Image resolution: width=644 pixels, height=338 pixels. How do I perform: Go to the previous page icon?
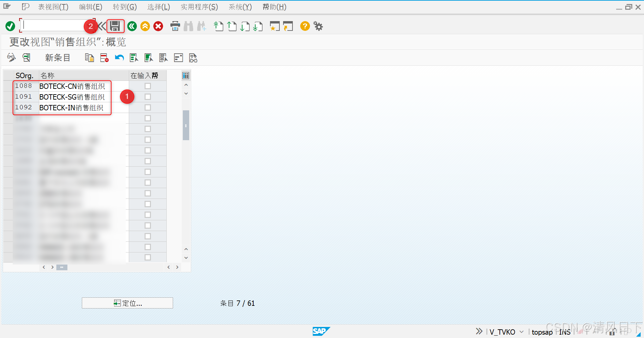(x=232, y=26)
